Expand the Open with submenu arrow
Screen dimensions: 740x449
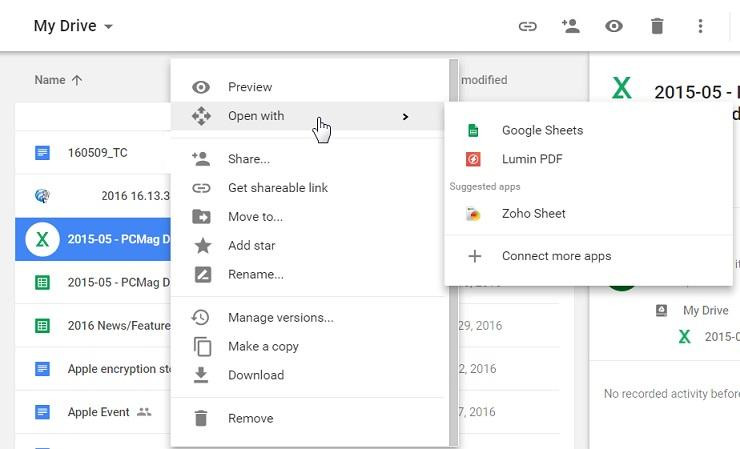click(405, 117)
